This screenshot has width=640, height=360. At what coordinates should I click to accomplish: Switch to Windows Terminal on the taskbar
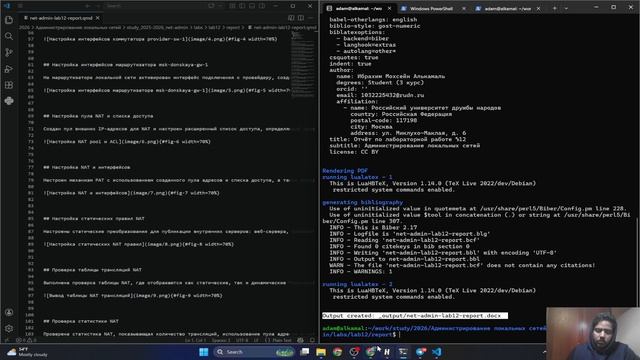click(403, 352)
